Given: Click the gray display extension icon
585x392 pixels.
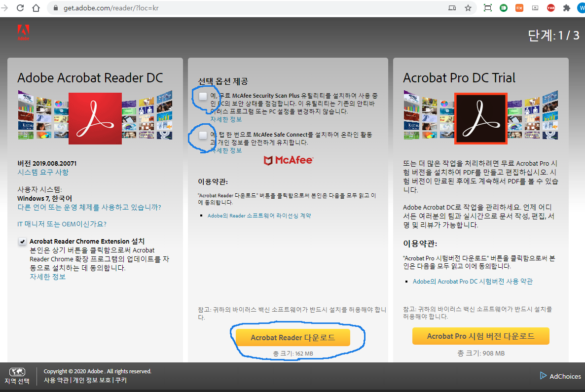Looking at the screenshot, I should pos(535,8).
